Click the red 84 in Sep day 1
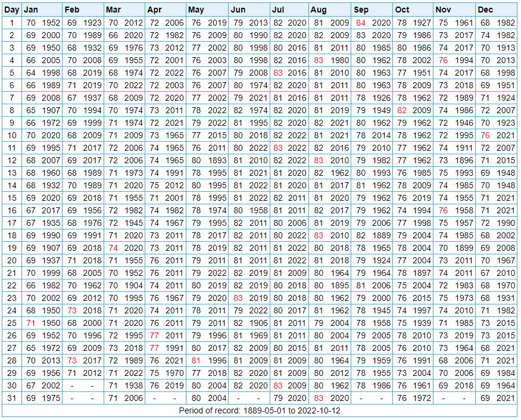The height and width of the screenshot is (420, 521). click(361, 23)
